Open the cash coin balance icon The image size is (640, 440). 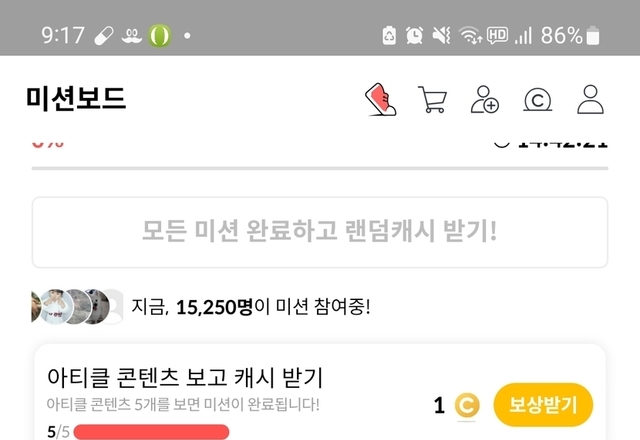(538, 100)
